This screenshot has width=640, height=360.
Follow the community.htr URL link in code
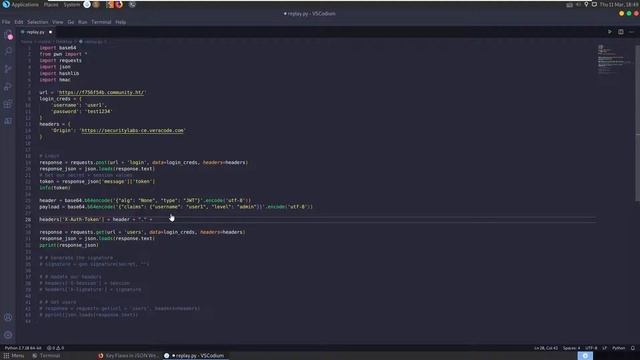[x=102, y=92]
